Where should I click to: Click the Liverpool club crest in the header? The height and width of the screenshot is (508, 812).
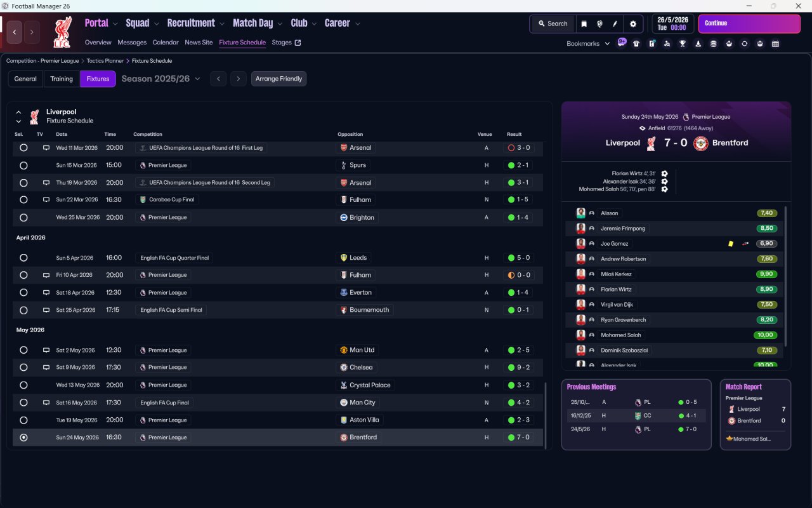62,32
